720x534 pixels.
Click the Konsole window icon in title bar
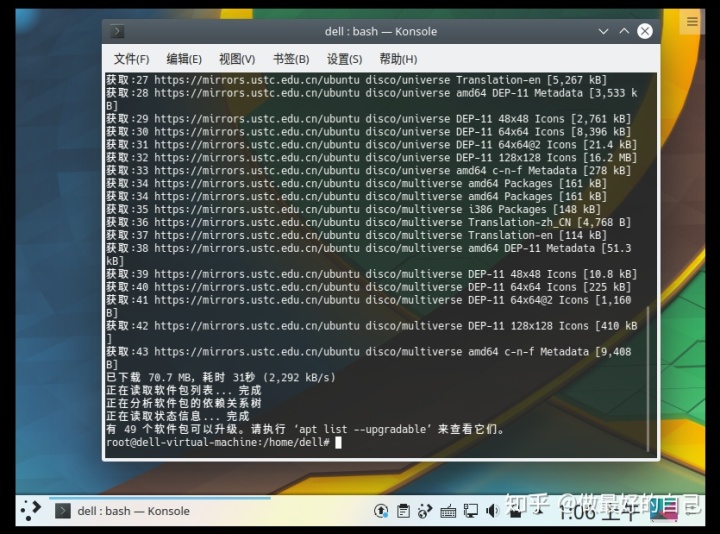117,31
